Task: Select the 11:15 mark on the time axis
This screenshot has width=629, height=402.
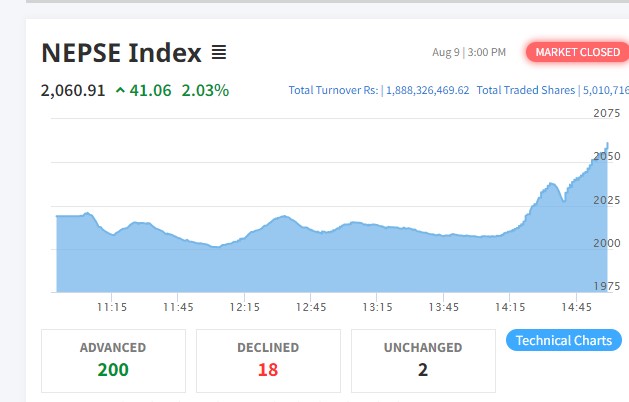Action: (111, 307)
